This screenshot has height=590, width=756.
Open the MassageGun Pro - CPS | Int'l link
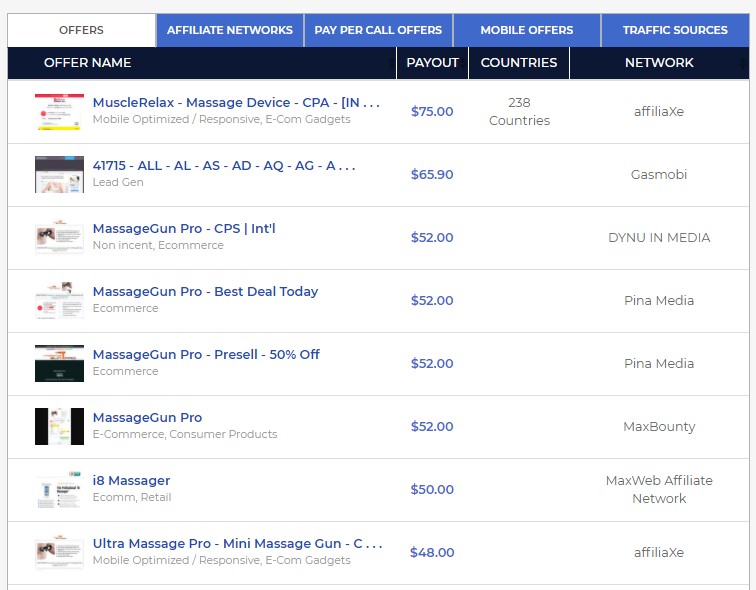pos(184,228)
